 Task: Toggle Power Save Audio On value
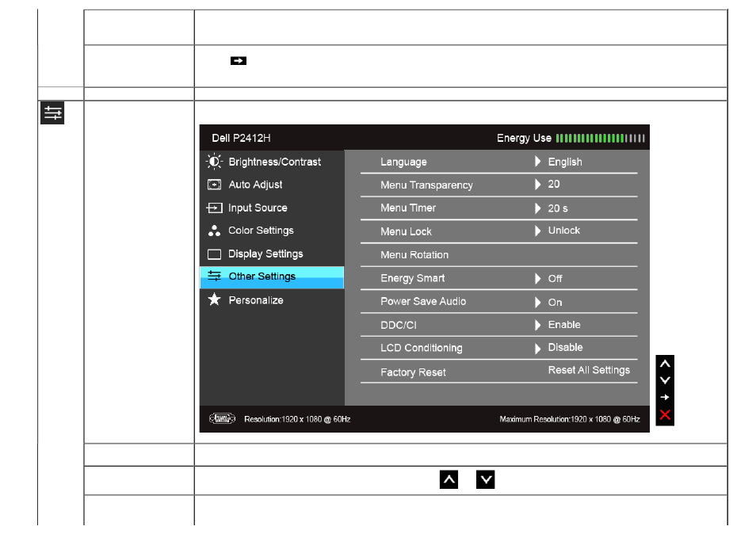pyautogui.click(x=555, y=302)
